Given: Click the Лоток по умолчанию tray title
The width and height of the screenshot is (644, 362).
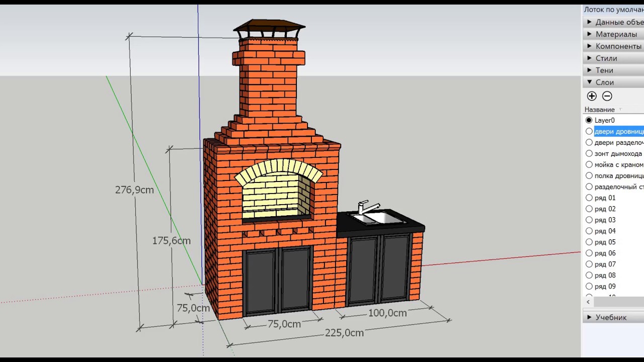Looking at the screenshot, I should point(613,10).
